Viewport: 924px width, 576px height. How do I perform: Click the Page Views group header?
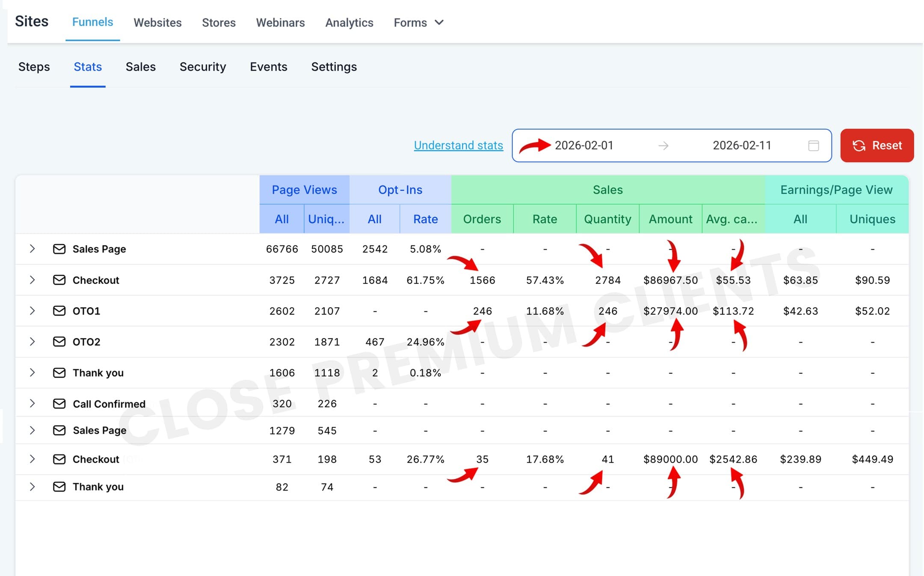click(x=304, y=189)
